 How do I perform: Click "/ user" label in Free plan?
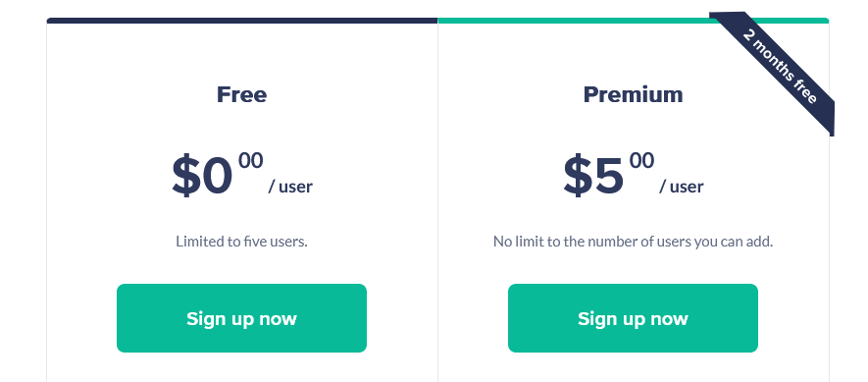[x=290, y=187]
